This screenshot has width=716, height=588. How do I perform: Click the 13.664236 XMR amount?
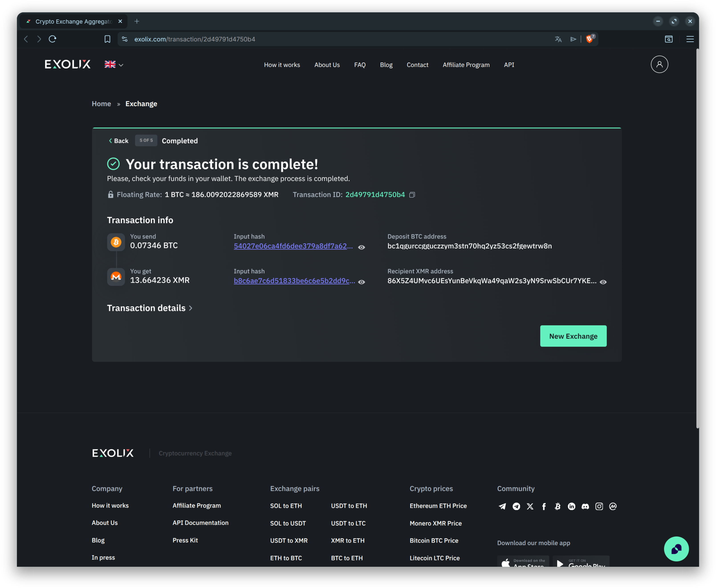(160, 280)
